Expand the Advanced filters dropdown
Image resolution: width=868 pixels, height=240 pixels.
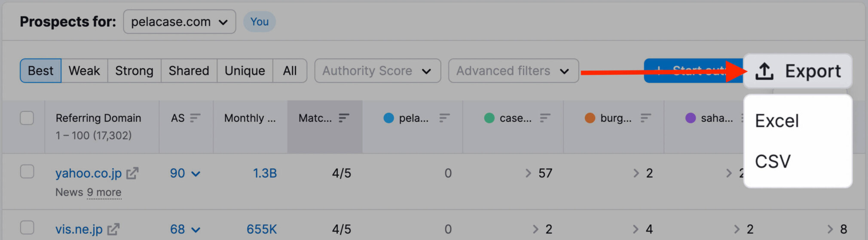(x=513, y=71)
